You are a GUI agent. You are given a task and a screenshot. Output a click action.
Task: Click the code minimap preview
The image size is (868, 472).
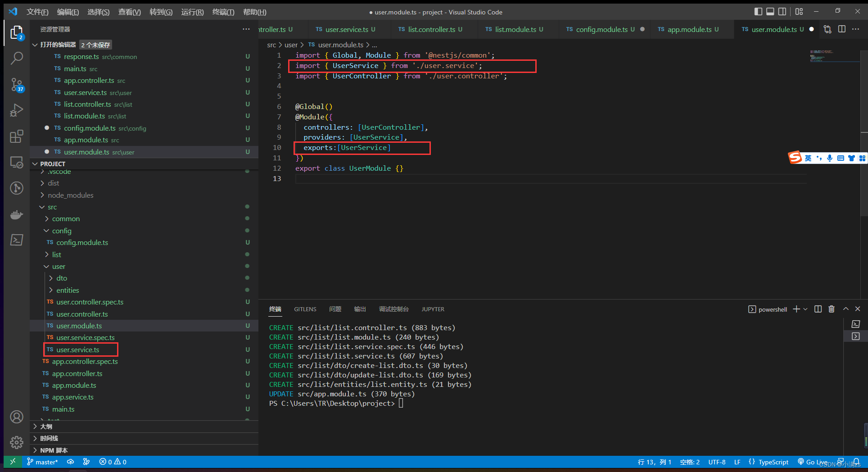[822, 55]
